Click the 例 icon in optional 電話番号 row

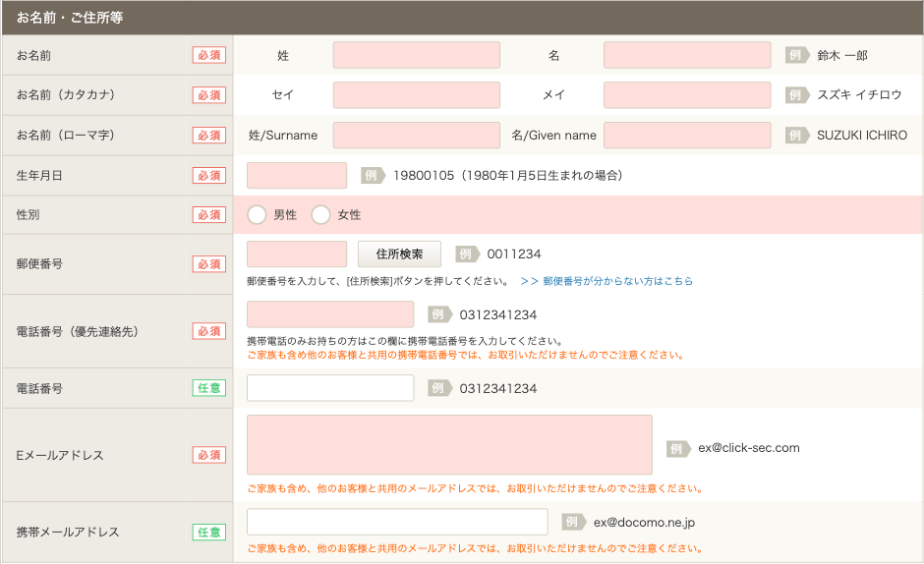tap(440, 388)
